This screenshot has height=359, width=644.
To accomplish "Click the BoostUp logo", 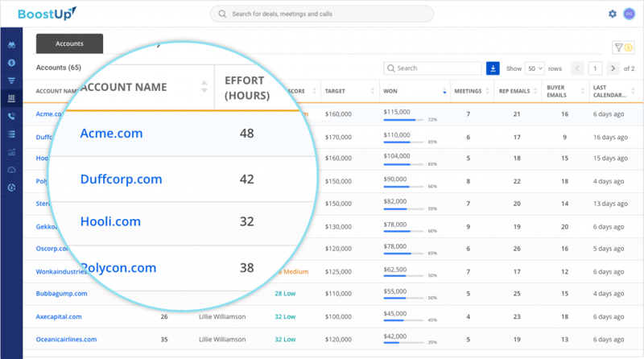I will 47,14.
